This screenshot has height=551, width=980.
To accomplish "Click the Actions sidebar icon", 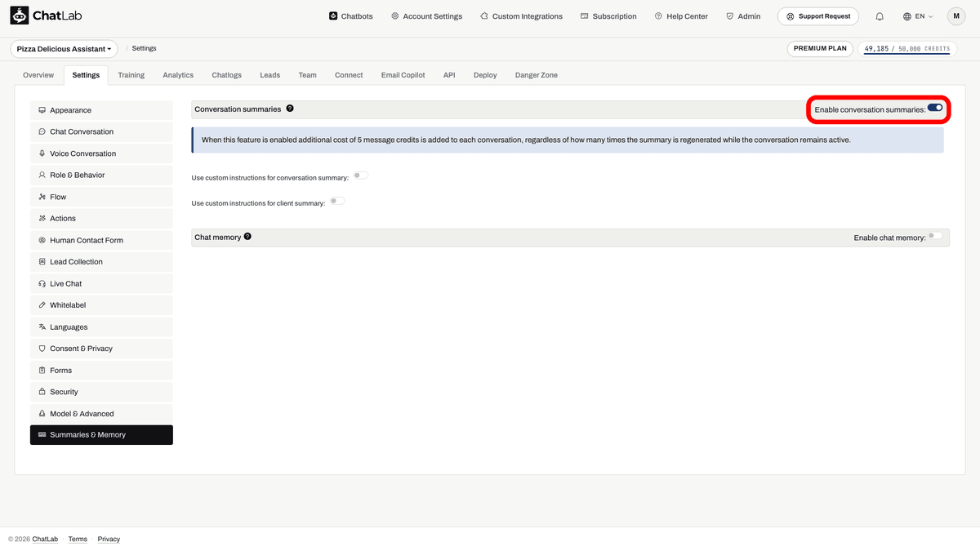I will point(42,218).
